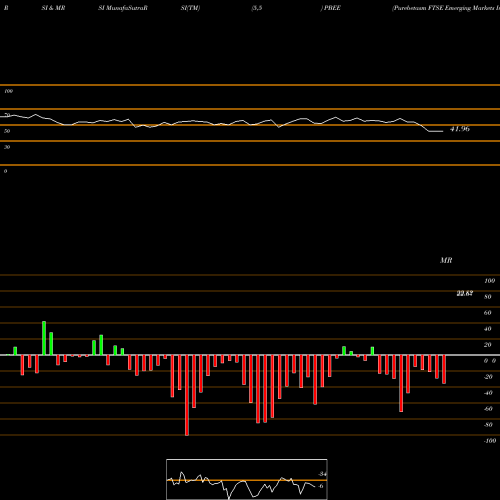Click the MR axis label 80
The width and height of the screenshot is (500, 500).
[x=488, y=297]
